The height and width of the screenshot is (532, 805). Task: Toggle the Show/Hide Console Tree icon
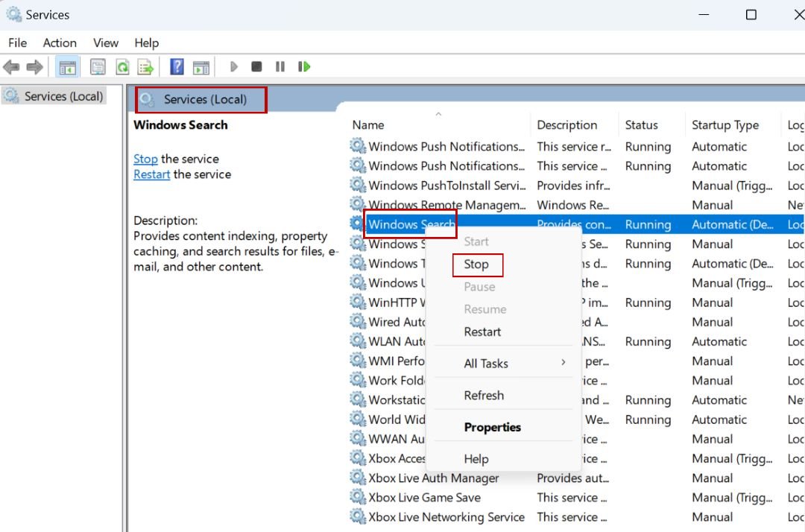point(68,66)
